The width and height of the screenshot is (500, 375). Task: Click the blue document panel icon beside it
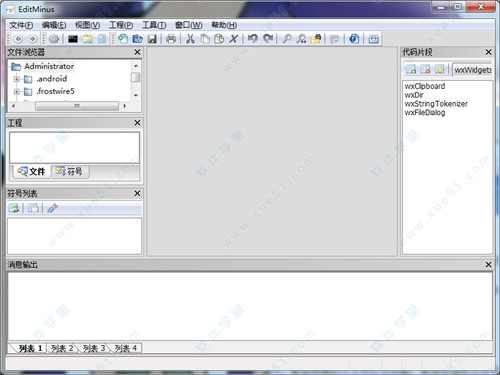pyautogui.click(x=102, y=39)
